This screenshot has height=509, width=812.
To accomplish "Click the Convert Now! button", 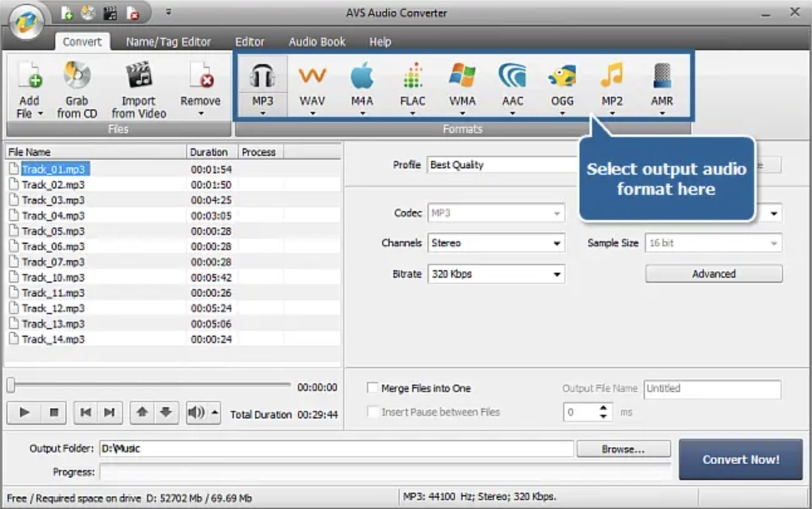I will 740,459.
